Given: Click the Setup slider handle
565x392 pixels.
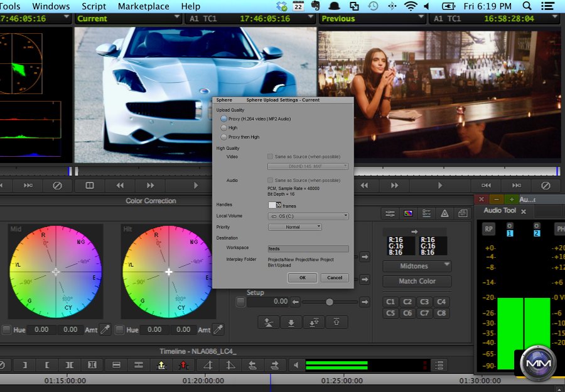Looking at the screenshot, I should click(329, 302).
